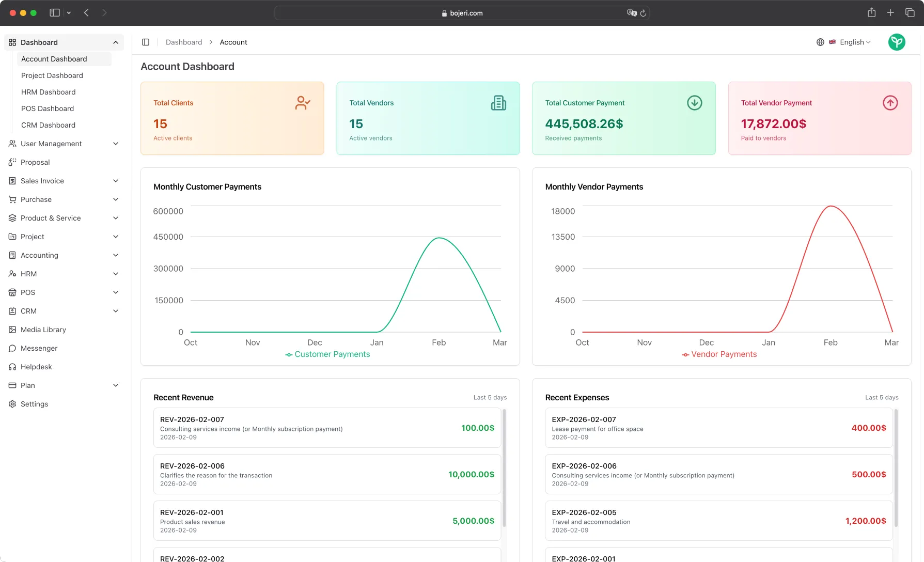The image size is (924, 562).
Task: Click the Recent Revenue list scrollbar
Action: point(504,467)
